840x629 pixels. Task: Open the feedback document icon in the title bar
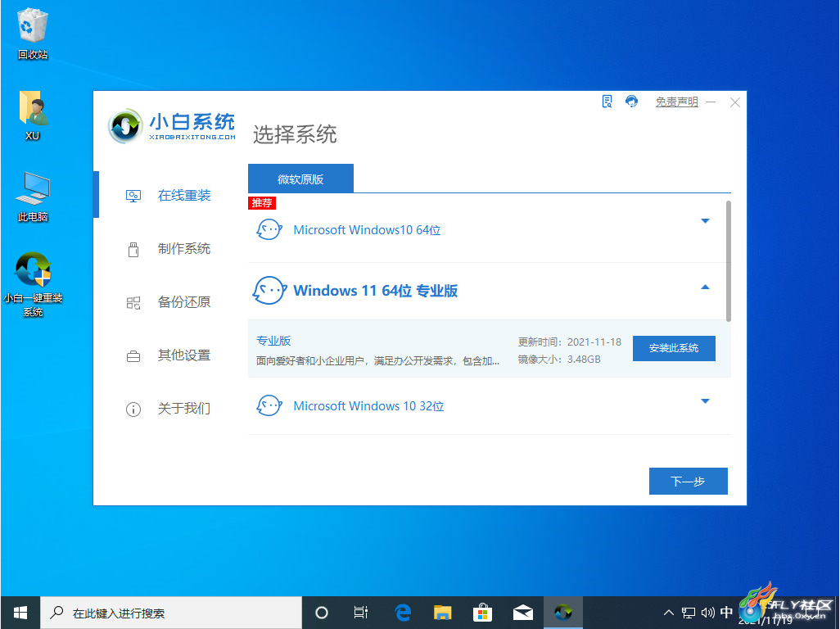pyautogui.click(x=607, y=102)
